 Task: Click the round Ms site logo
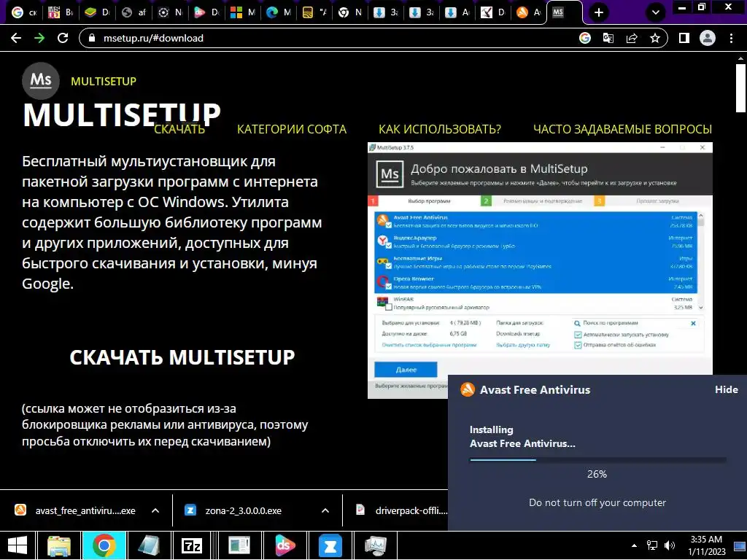click(41, 80)
